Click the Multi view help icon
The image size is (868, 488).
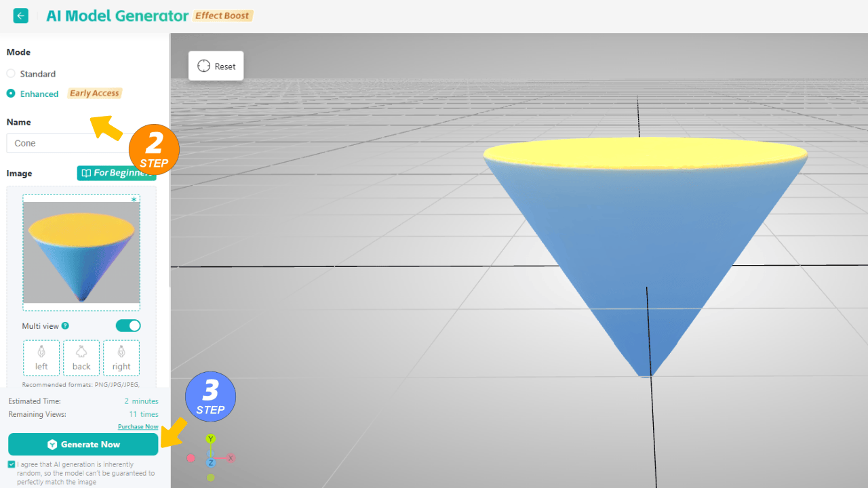coord(66,326)
